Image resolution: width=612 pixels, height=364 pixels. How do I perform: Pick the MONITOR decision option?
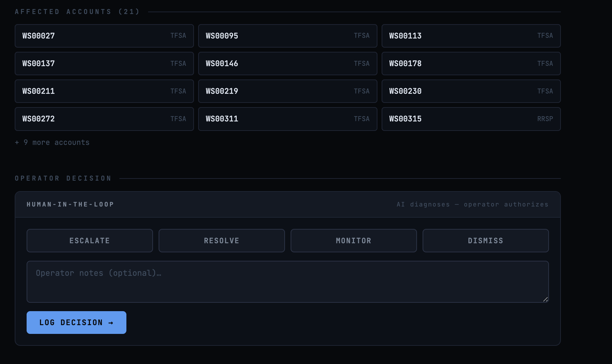[x=354, y=240]
